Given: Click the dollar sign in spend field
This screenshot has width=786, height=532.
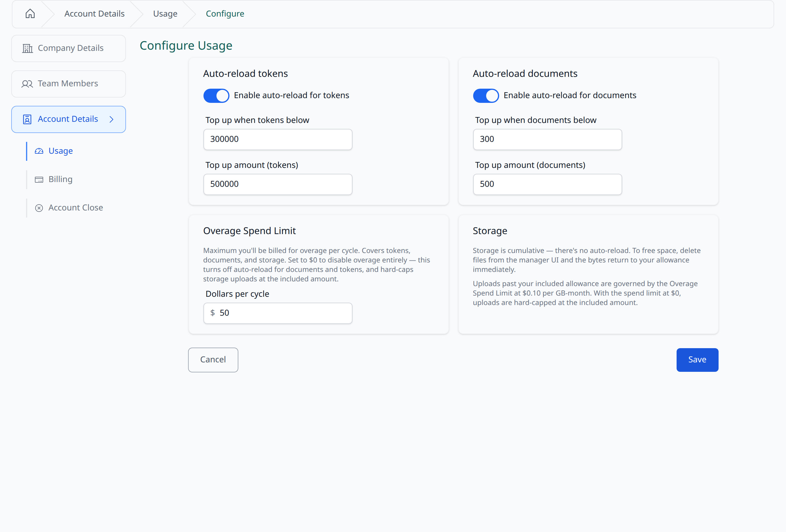Looking at the screenshot, I should (212, 313).
